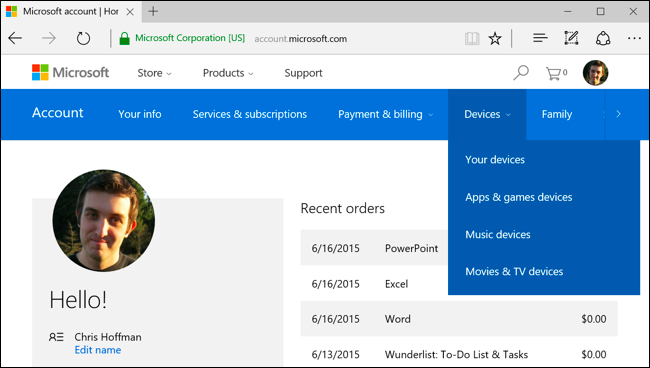Expand Payment & billing menu
650x368 pixels.
coord(386,114)
